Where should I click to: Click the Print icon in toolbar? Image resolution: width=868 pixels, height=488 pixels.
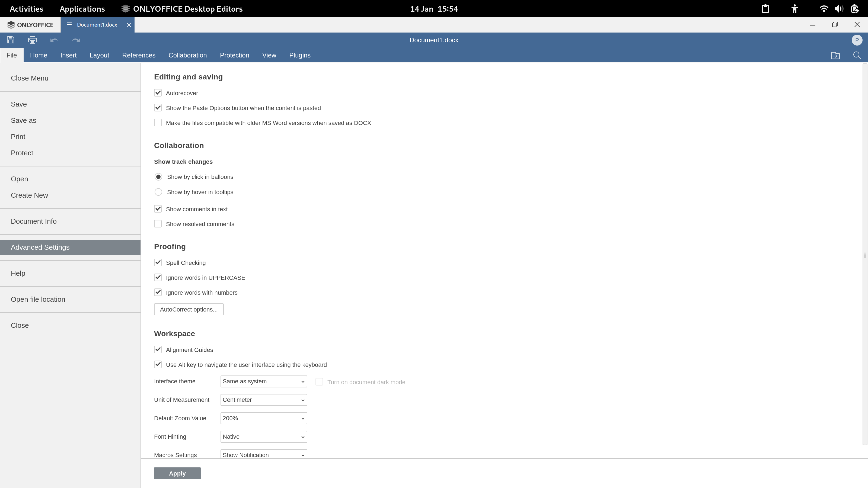pyautogui.click(x=32, y=40)
